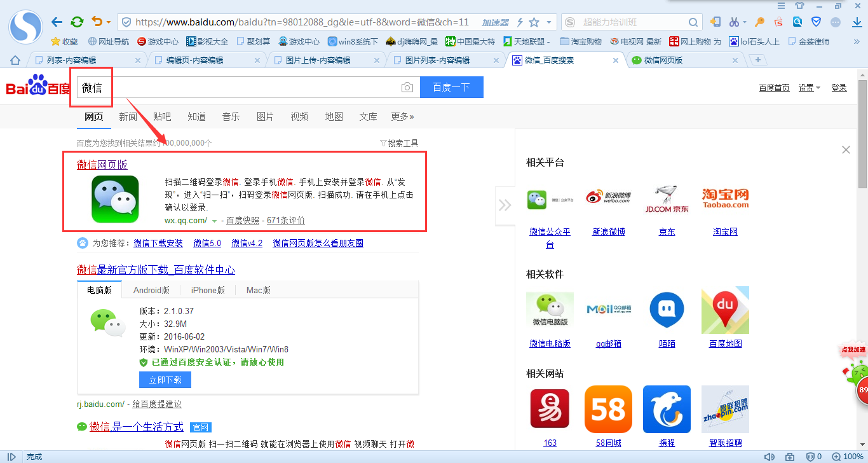Open the 微信电脑版 software icon
The width and height of the screenshot is (868, 463).
pos(550,310)
